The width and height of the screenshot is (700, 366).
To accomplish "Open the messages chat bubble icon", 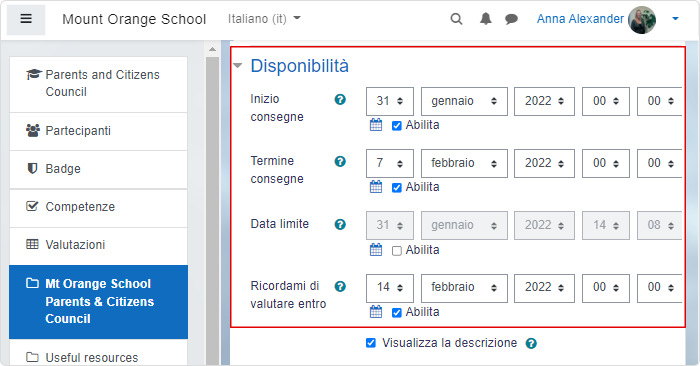I will [x=511, y=19].
